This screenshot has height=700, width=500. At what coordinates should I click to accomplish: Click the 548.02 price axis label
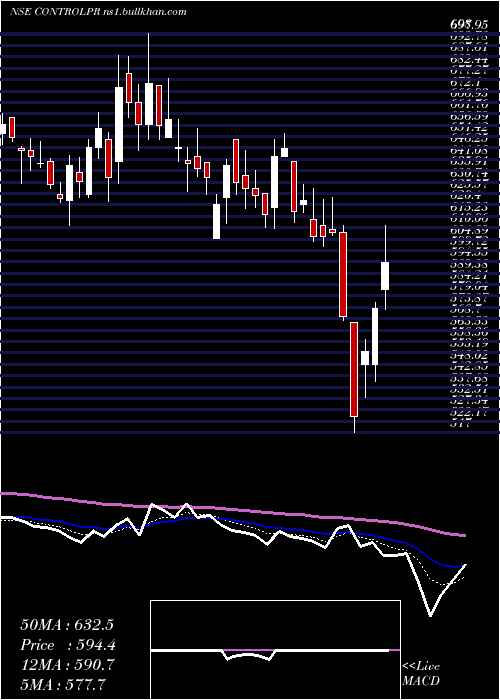pos(469,356)
